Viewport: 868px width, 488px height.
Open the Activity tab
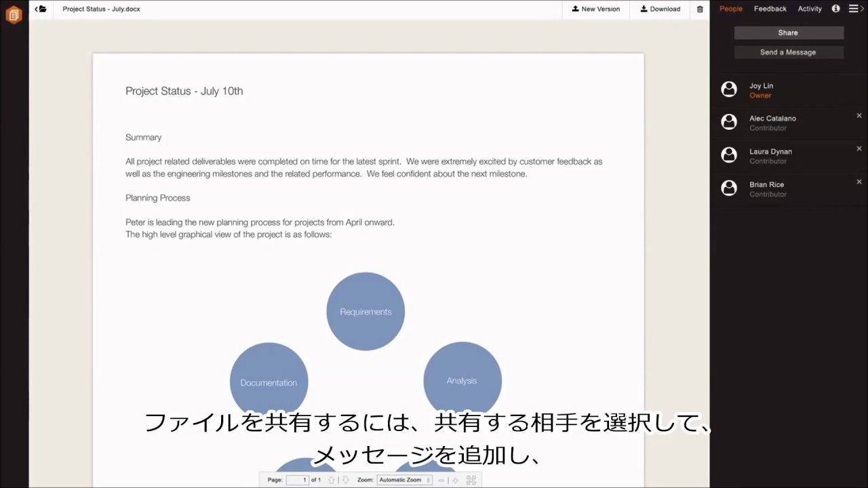(810, 9)
